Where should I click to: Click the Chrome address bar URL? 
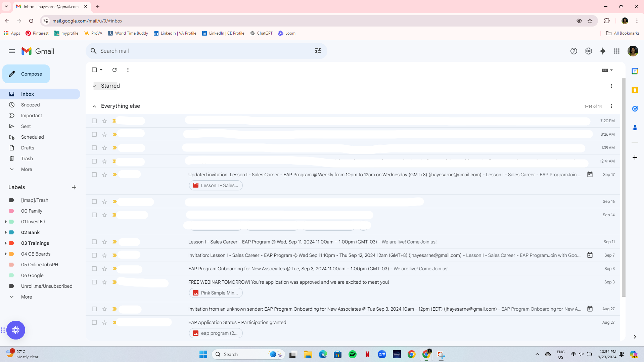click(87, 21)
